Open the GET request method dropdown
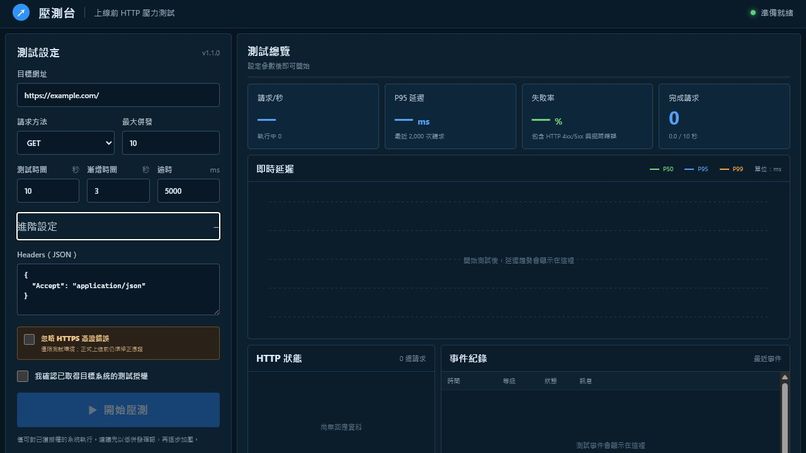806x453 pixels. [x=66, y=143]
